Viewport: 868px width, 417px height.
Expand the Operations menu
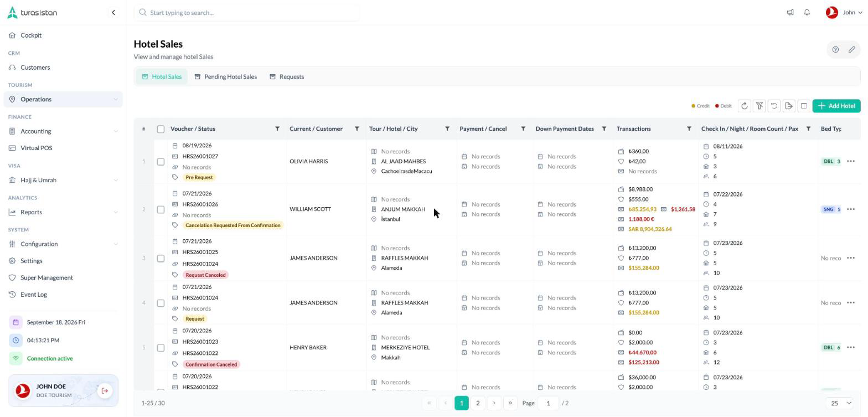tap(63, 99)
